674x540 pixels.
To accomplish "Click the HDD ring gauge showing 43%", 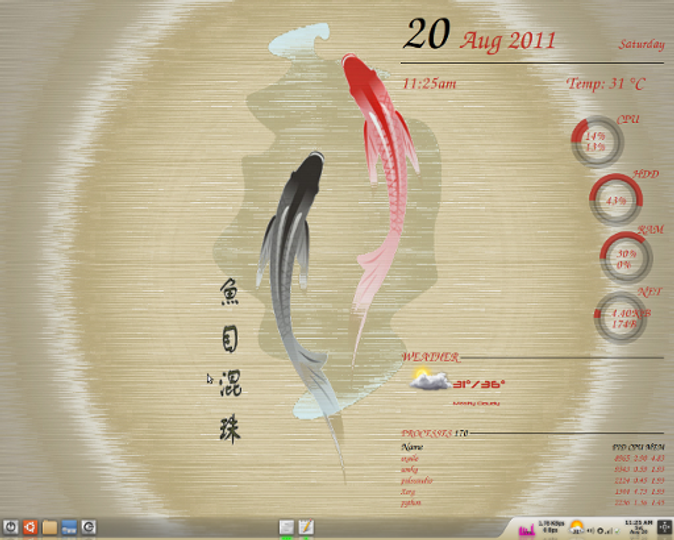I will (616, 200).
